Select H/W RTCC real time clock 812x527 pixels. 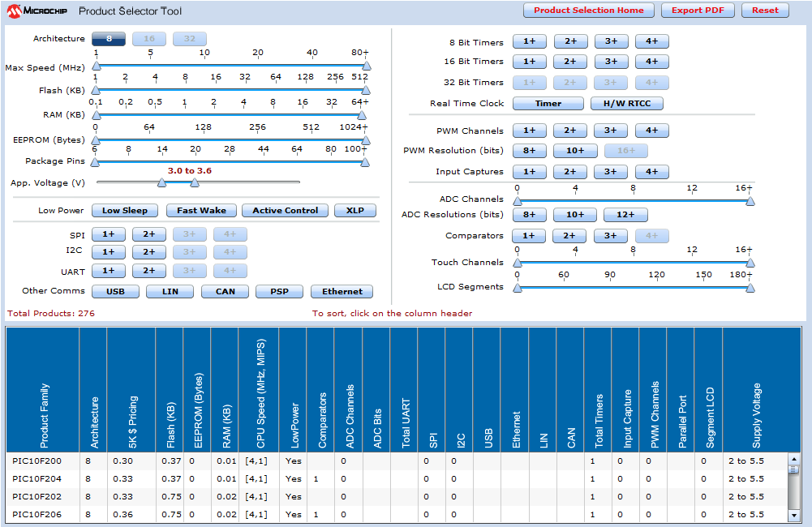click(x=626, y=104)
